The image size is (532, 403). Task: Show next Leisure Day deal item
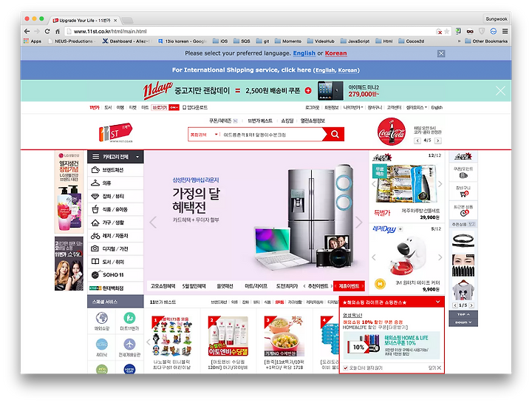click(440, 257)
